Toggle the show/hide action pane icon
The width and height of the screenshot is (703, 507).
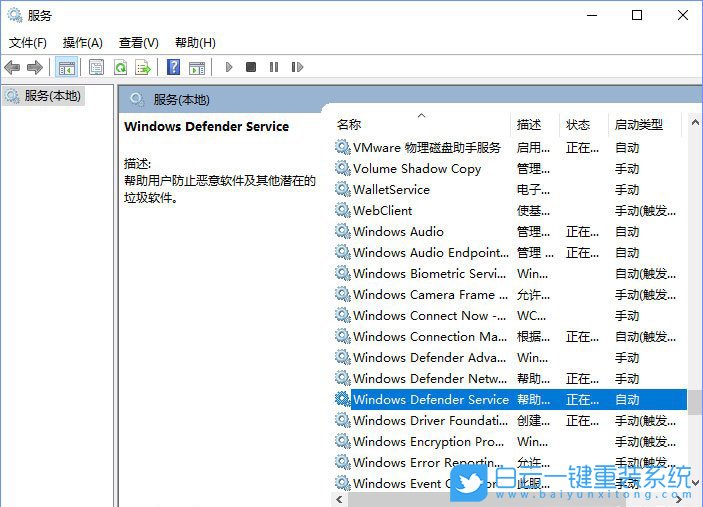(197, 68)
